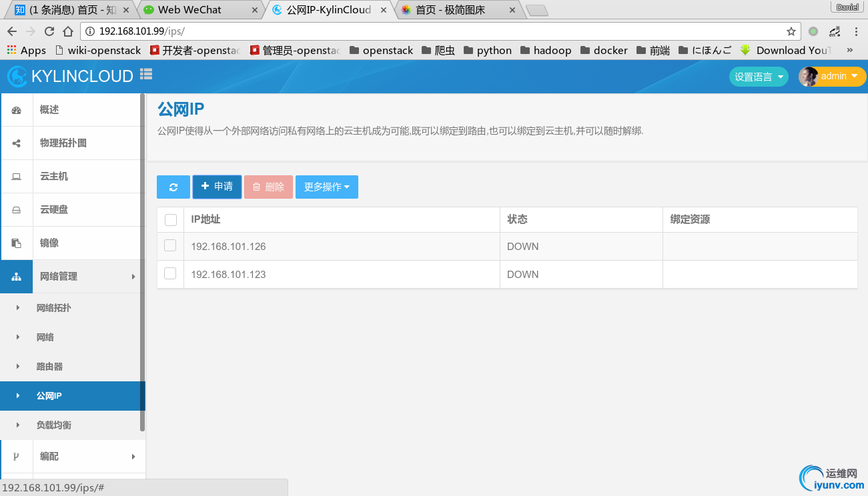Open the 开发者-openstack bookmark
The width and height of the screenshot is (868, 496).
[x=195, y=50]
